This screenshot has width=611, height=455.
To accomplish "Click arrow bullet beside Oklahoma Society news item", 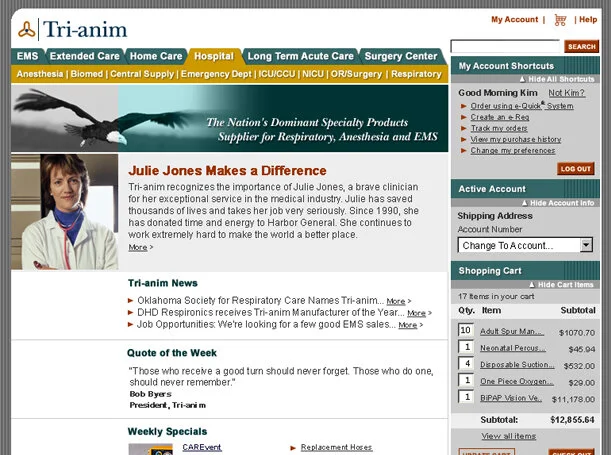I will pos(131,300).
